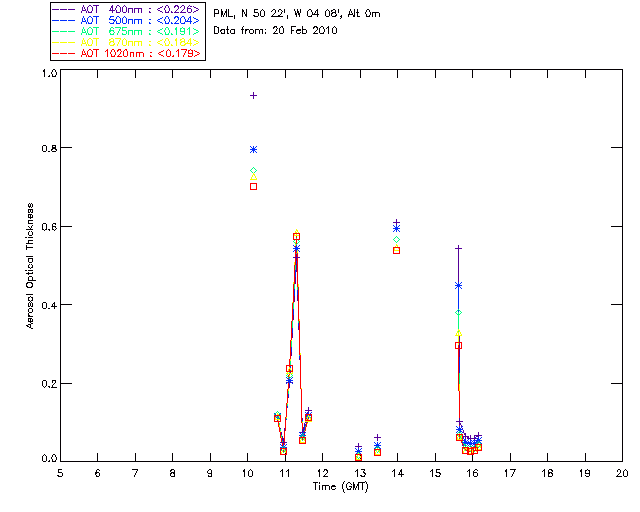Click the green AOT 675nm legend entry
This screenshot has height=512, width=640.
[128, 32]
